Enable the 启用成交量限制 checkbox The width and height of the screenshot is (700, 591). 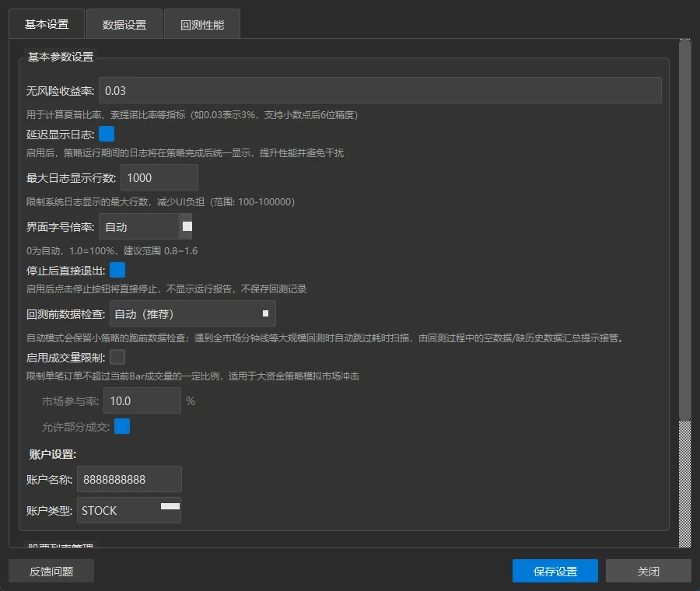[x=117, y=357]
